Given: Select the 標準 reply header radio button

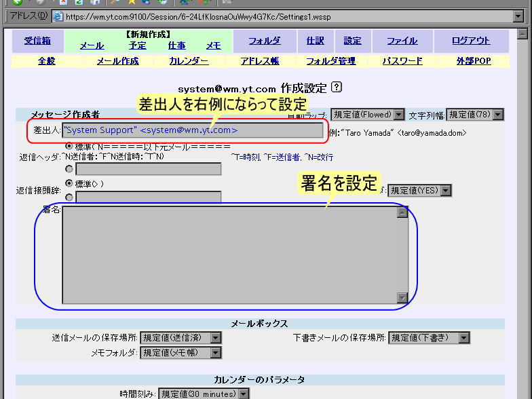Looking at the screenshot, I should (x=69, y=146).
